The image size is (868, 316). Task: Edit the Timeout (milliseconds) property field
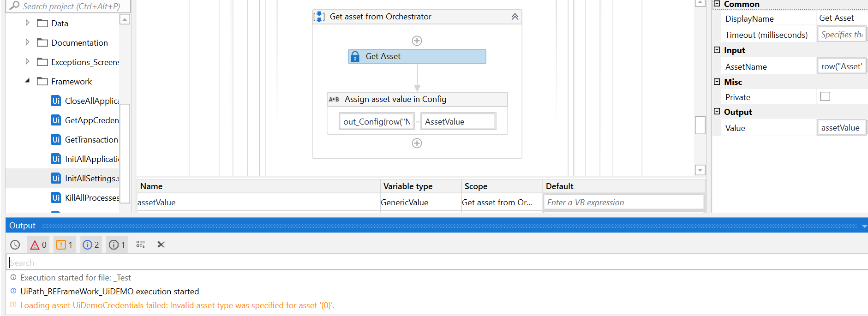click(842, 35)
